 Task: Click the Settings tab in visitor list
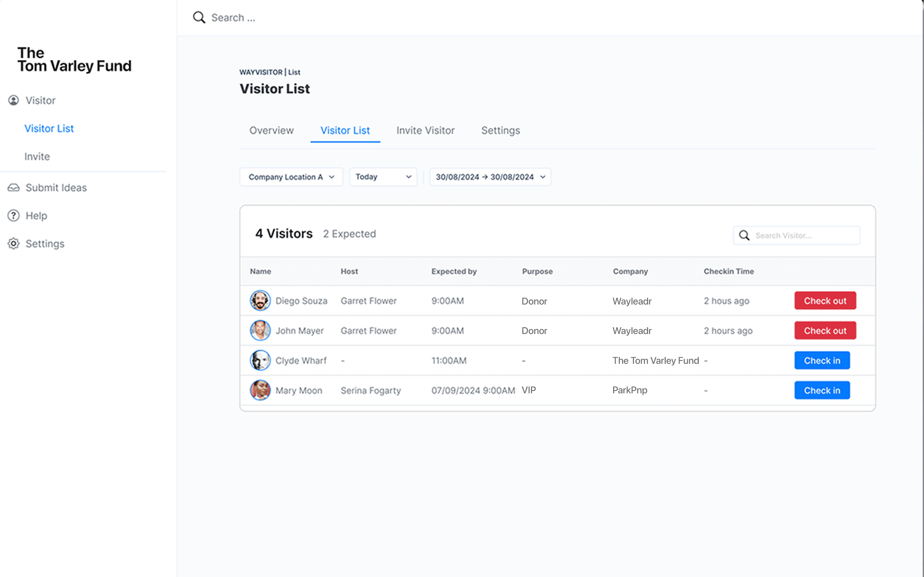[x=501, y=130]
